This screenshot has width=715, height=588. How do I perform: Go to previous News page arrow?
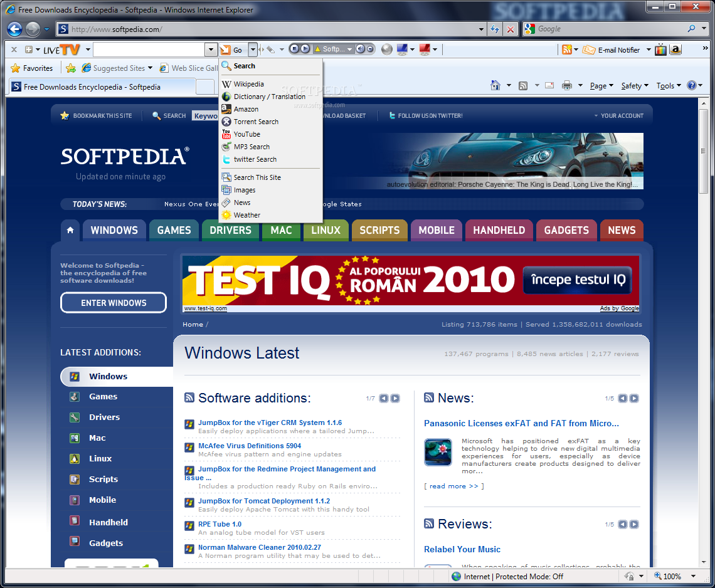623,399
